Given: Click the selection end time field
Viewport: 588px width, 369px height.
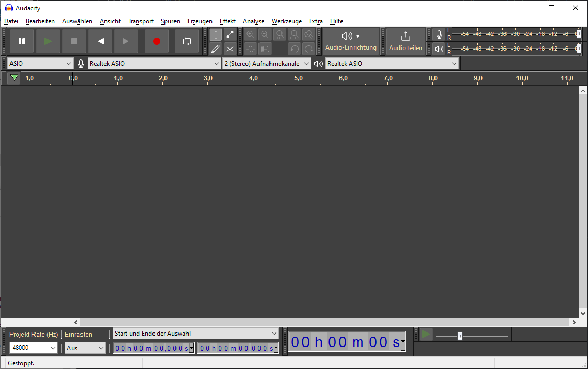Looking at the screenshot, I should click(236, 348).
